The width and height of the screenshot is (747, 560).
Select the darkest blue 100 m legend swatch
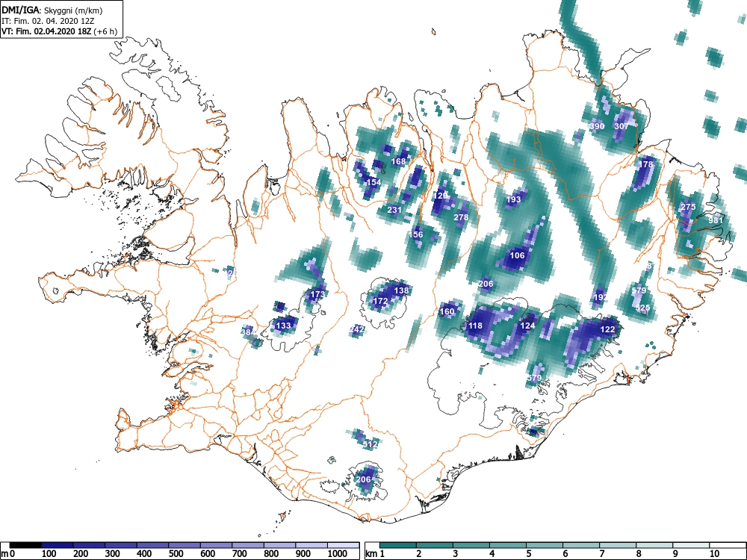click(58, 545)
